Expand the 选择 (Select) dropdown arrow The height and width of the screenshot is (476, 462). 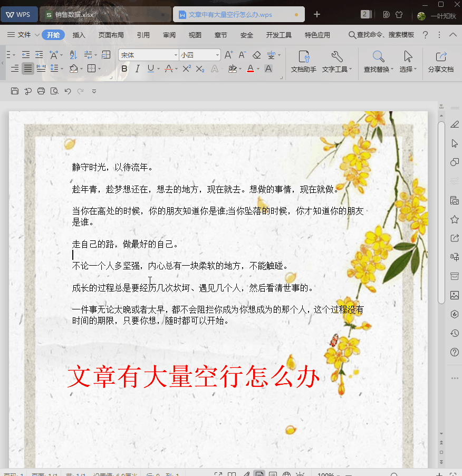(416, 69)
